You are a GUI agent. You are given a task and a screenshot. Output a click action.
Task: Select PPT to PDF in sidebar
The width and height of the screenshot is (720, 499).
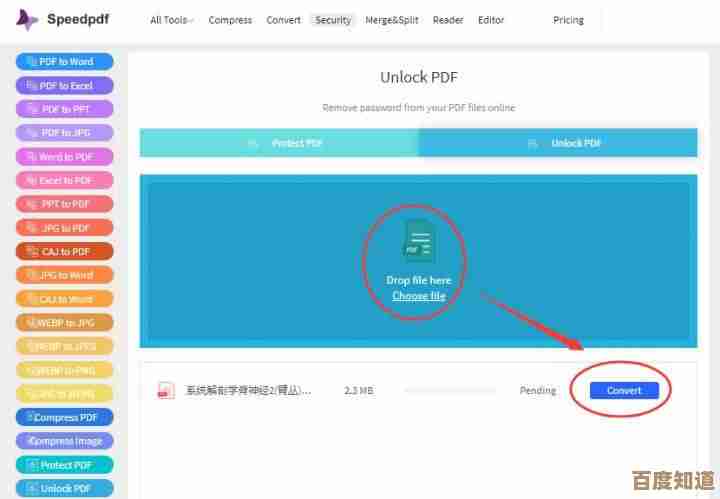[x=65, y=204]
